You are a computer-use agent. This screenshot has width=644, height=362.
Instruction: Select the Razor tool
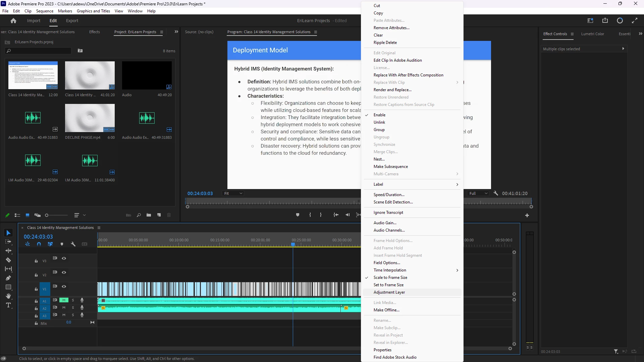8,260
